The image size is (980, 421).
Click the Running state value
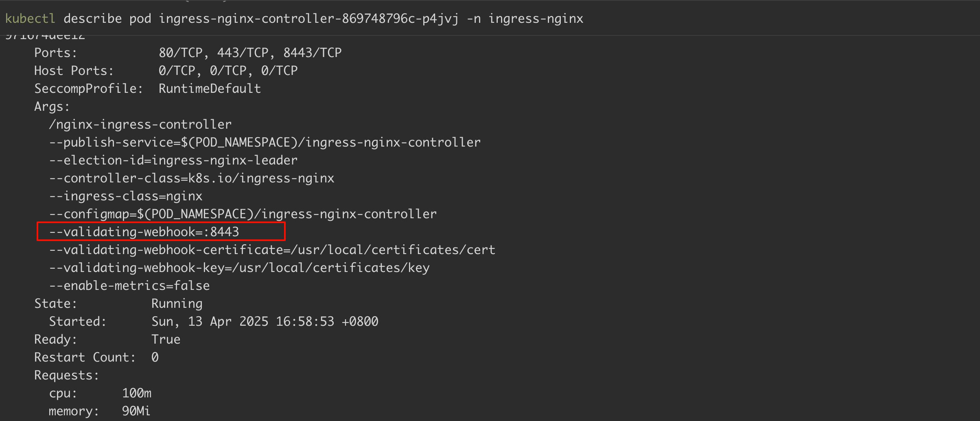[177, 304]
